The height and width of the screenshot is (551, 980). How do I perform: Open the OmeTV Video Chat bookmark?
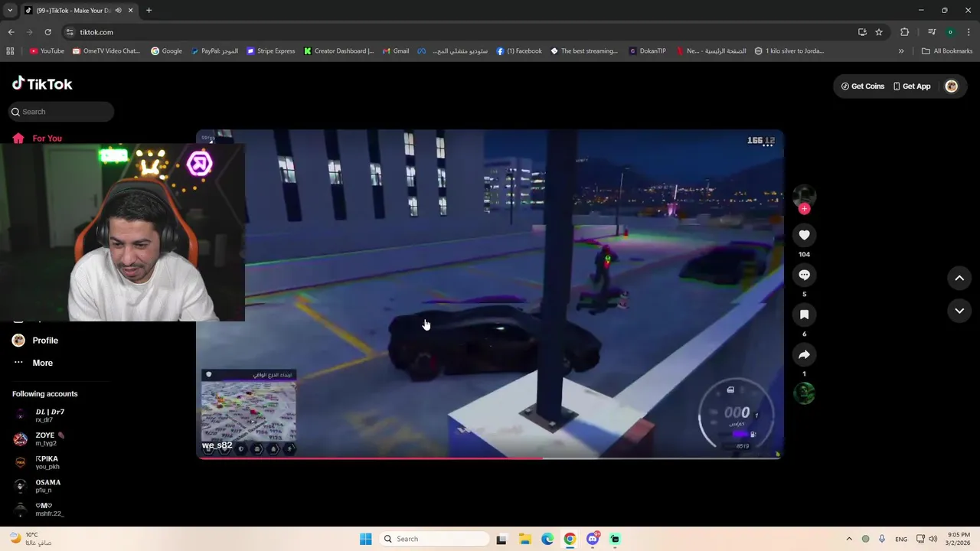pyautogui.click(x=106, y=51)
